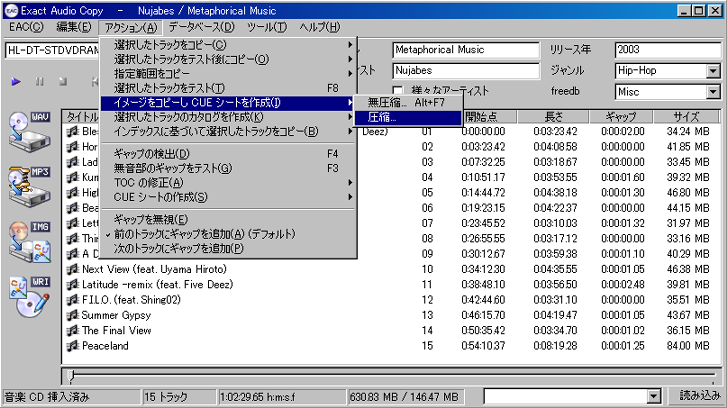Select the track row Peaceland
The width and height of the screenshot is (727, 408).
pos(390,346)
